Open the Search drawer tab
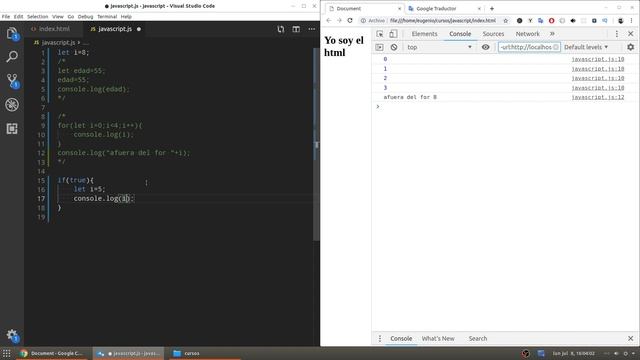640x360 pixels. tap(478, 338)
